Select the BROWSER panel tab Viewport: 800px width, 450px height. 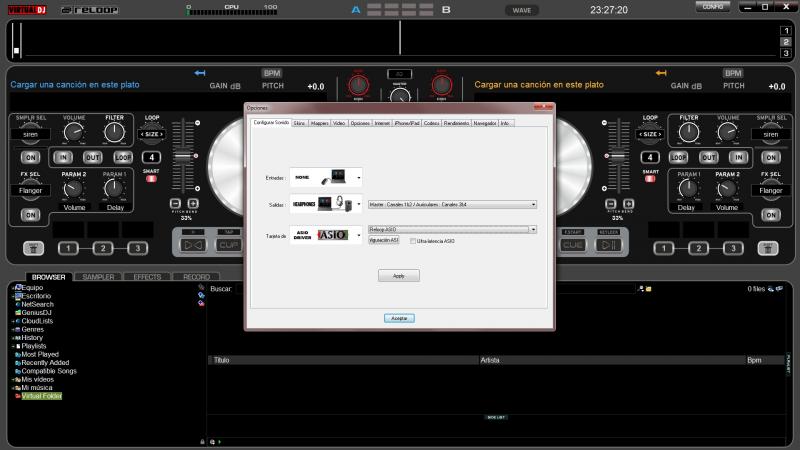click(48, 277)
